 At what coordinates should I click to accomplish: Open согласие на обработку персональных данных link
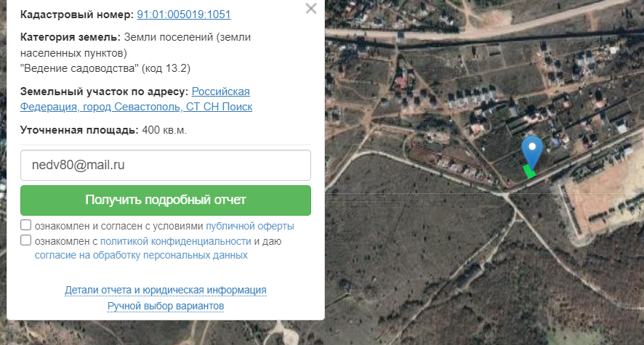(141, 255)
